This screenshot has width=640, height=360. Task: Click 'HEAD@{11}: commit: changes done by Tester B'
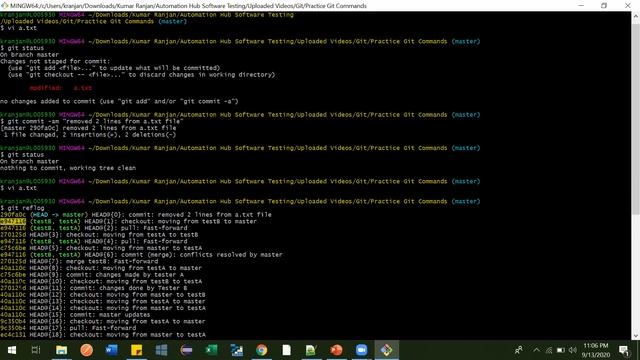tap(109, 288)
